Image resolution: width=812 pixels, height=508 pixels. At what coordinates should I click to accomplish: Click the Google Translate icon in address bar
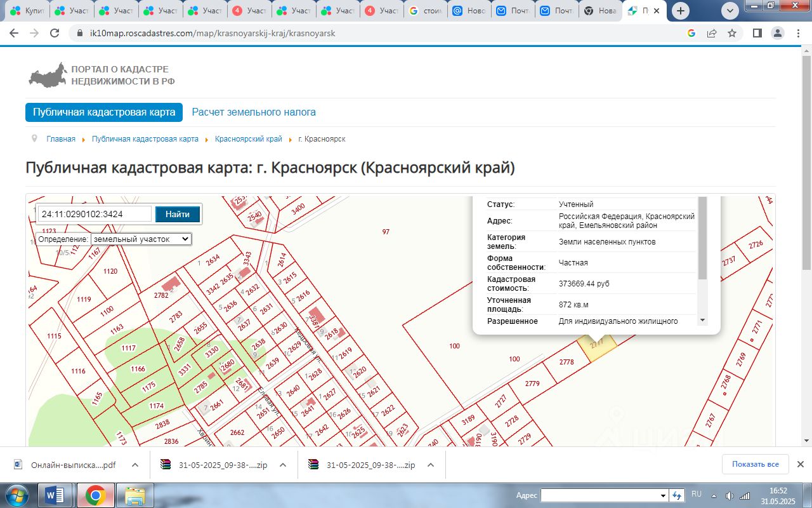[691, 33]
